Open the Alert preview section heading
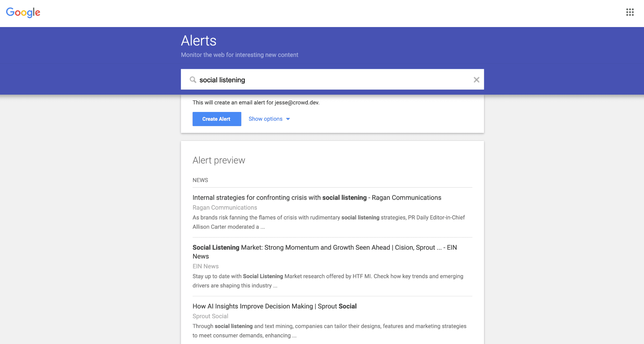The height and width of the screenshot is (344, 644). click(219, 160)
